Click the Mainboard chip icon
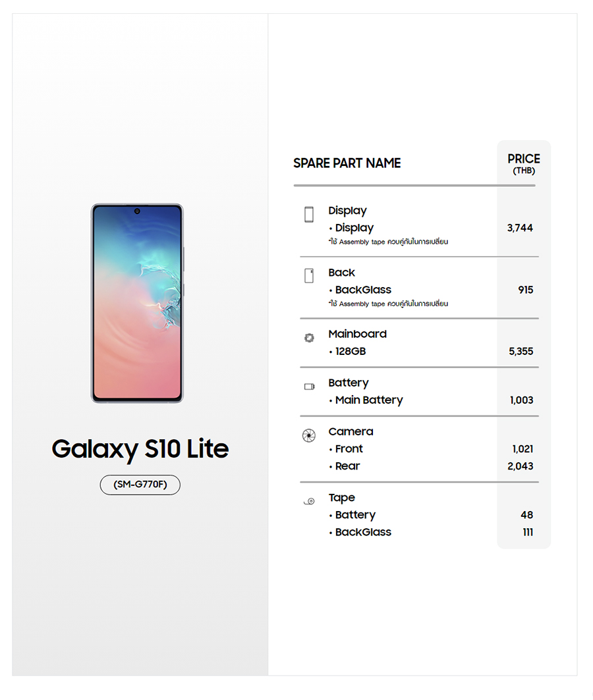Screen dimensions: 593x700 pos(309,338)
